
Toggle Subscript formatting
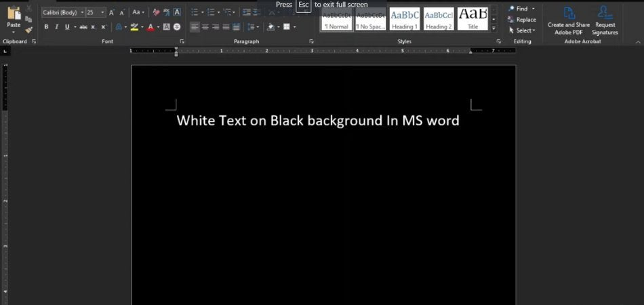click(94, 27)
